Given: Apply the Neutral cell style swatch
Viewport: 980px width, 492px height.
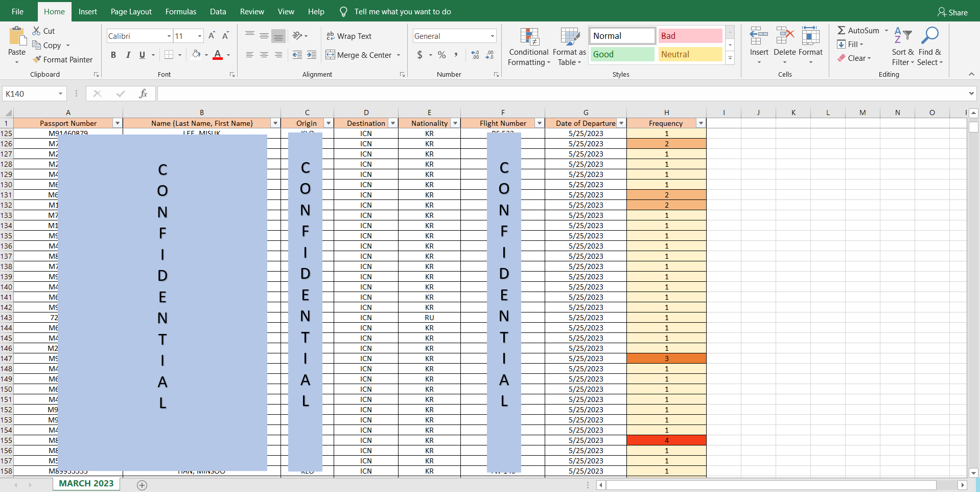Looking at the screenshot, I should click(x=690, y=54).
